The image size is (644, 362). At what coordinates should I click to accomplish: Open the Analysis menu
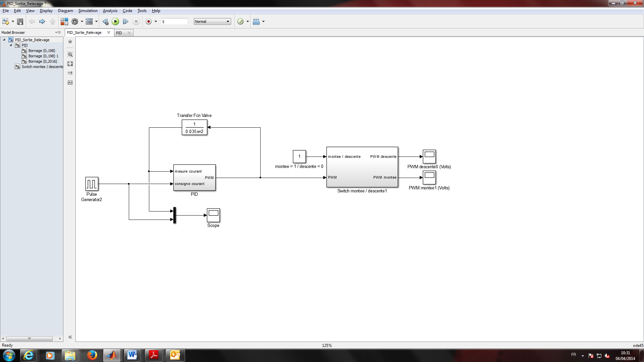click(x=110, y=11)
